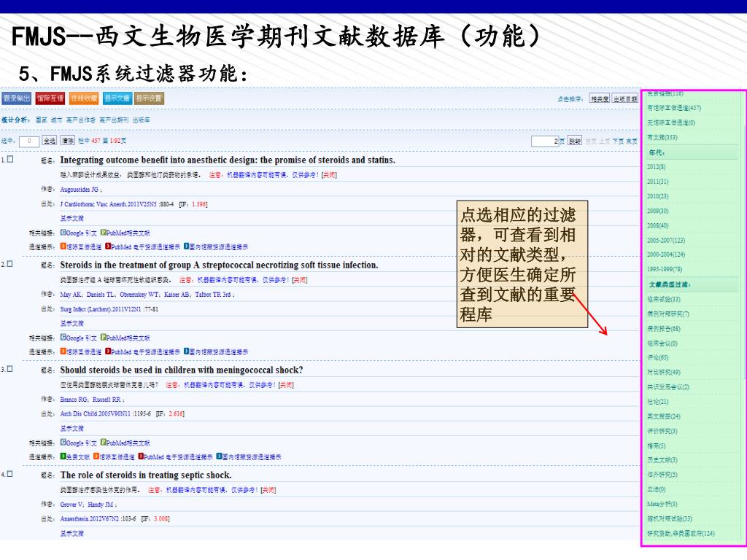
Task: Click author May AK in result 2
Action: (x=71, y=295)
